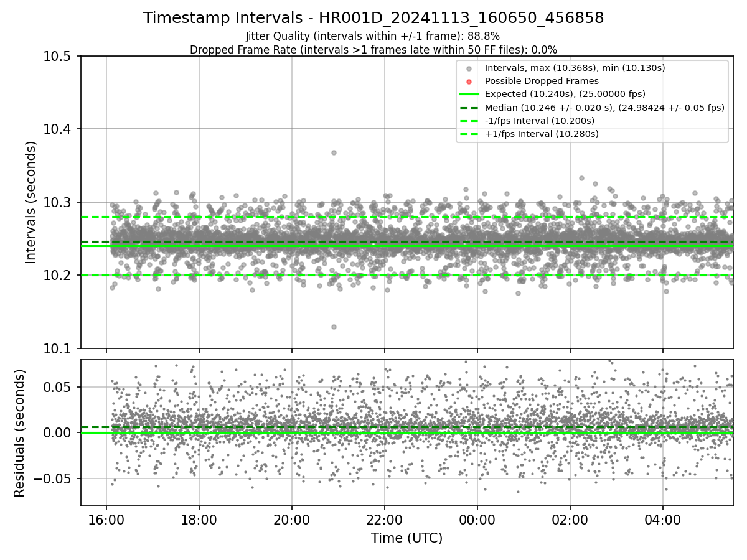Image resolution: width=747 pixels, height=560 pixels.
Task: Click the maximum outlier point near 10.368s
Action: tap(334, 152)
